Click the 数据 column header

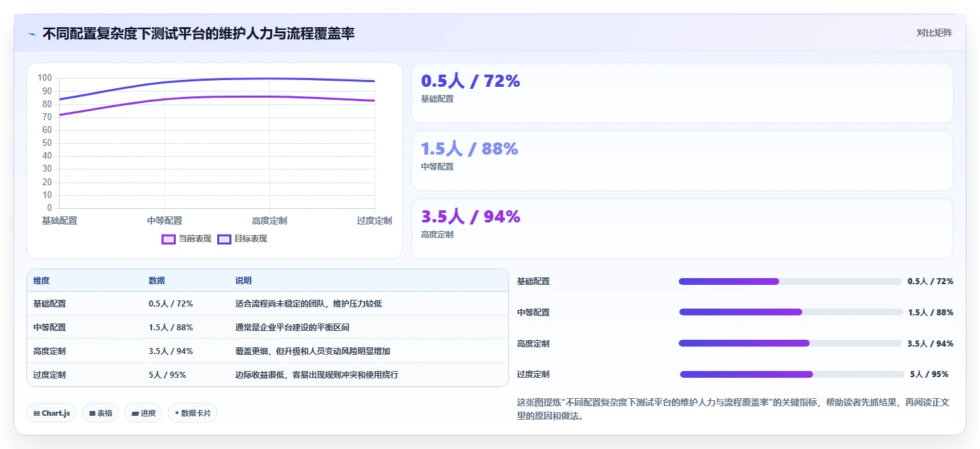(x=157, y=281)
